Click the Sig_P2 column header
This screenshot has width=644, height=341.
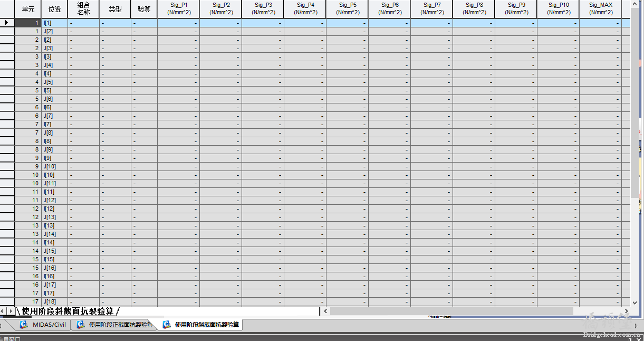220,9
